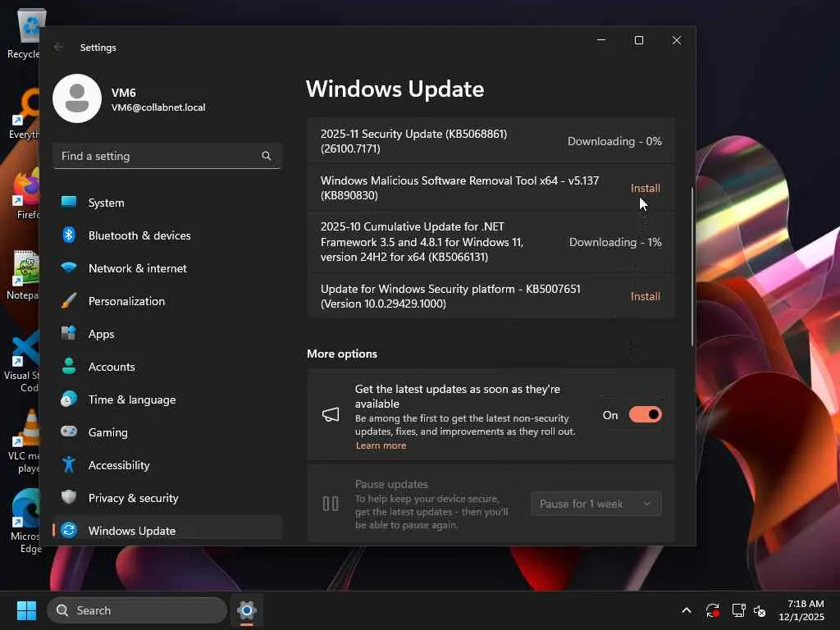
Task: Select Apps in the sidebar
Action: point(167,334)
